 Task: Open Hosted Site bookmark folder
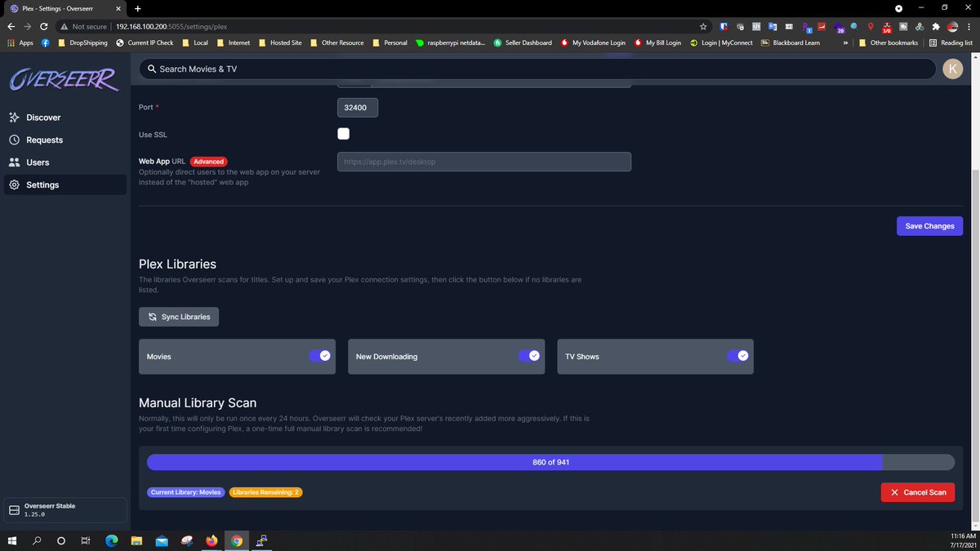[x=279, y=42]
